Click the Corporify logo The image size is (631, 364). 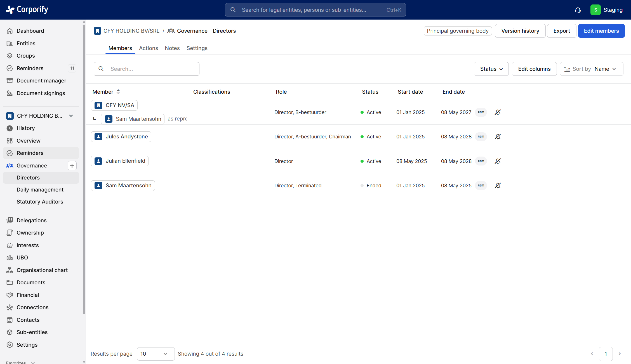click(27, 10)
